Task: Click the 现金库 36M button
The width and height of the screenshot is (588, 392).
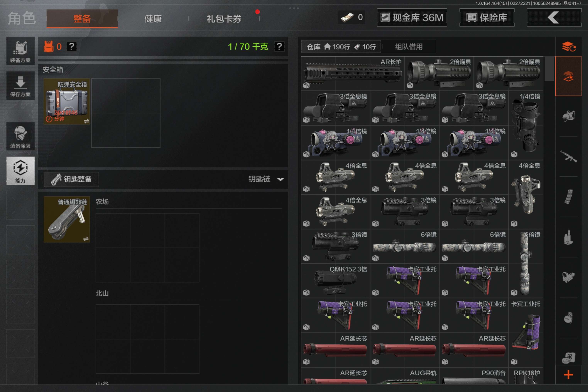Action: (x=412, y=18)
